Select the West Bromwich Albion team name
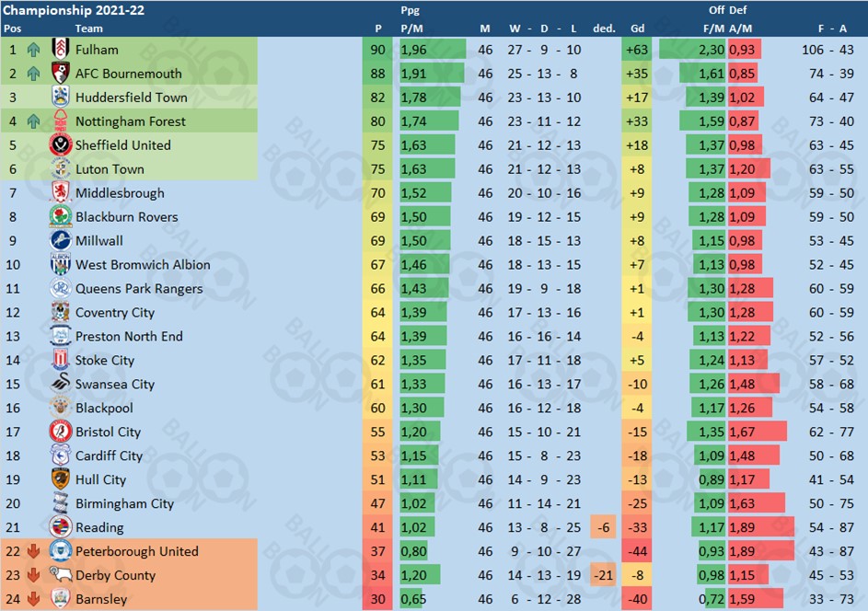The image size is (868, 611). 143,264
